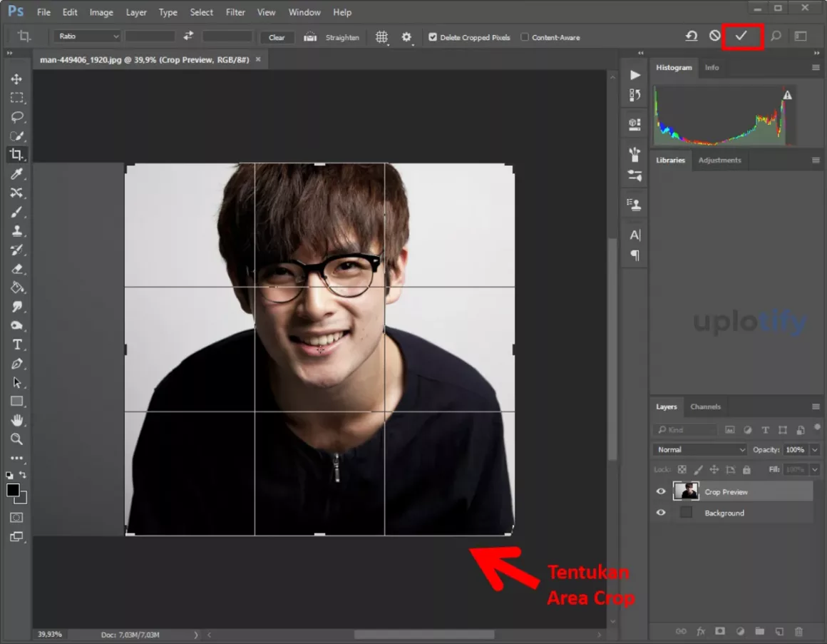Screen dimensions: 827x644
Task: Select the Move tool
Action: tap(16, 79)
